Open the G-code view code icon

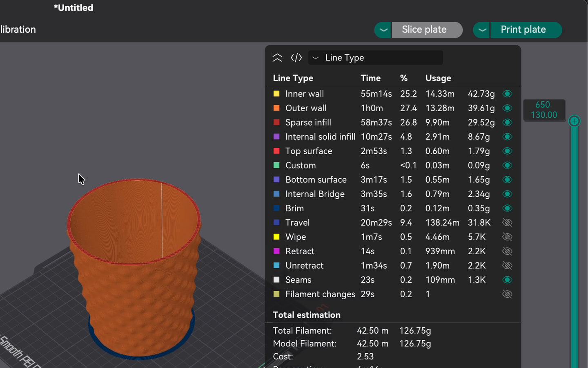pos(296,58)
